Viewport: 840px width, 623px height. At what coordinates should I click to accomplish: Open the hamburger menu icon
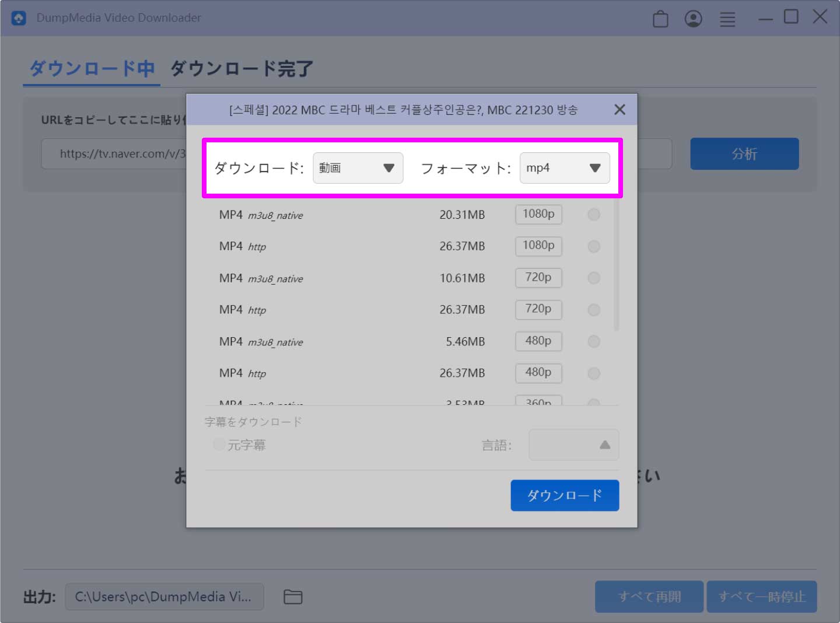[727, 19]
